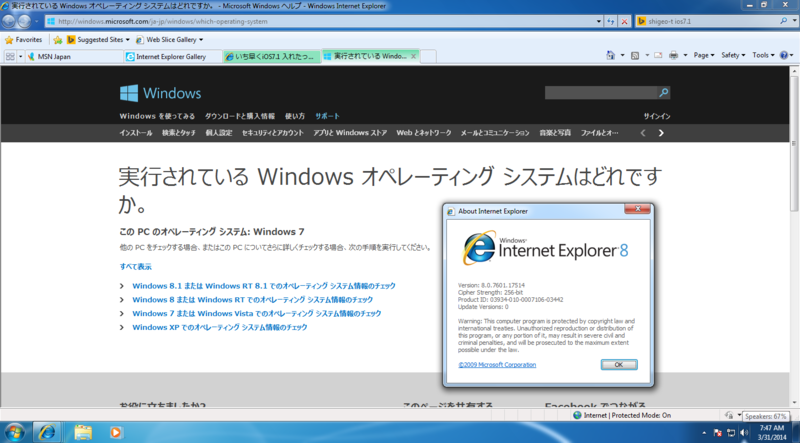Click the すべて表示 link
Screen dimensions: 800x443
click(x=135, y=266)
